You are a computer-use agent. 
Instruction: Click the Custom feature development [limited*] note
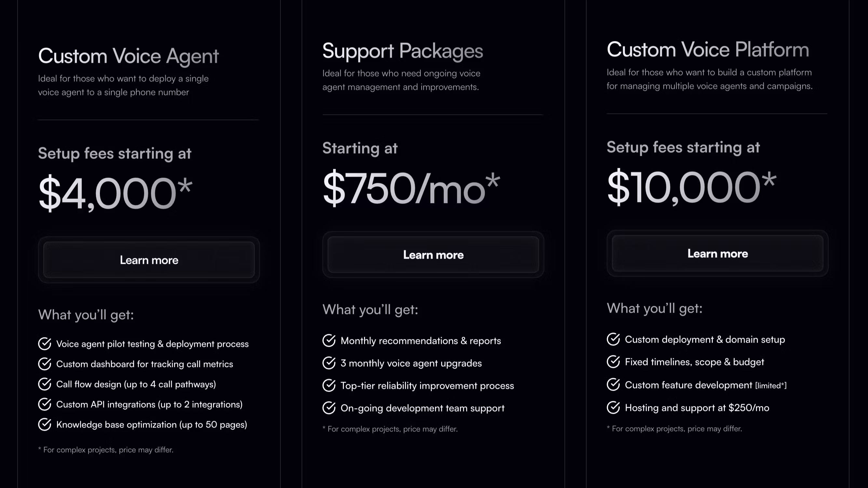771,386
